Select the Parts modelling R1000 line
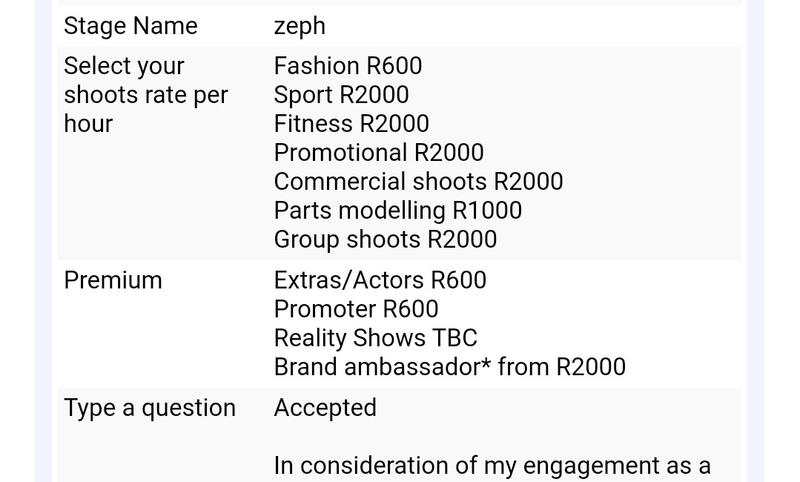 tap(398, 211)
